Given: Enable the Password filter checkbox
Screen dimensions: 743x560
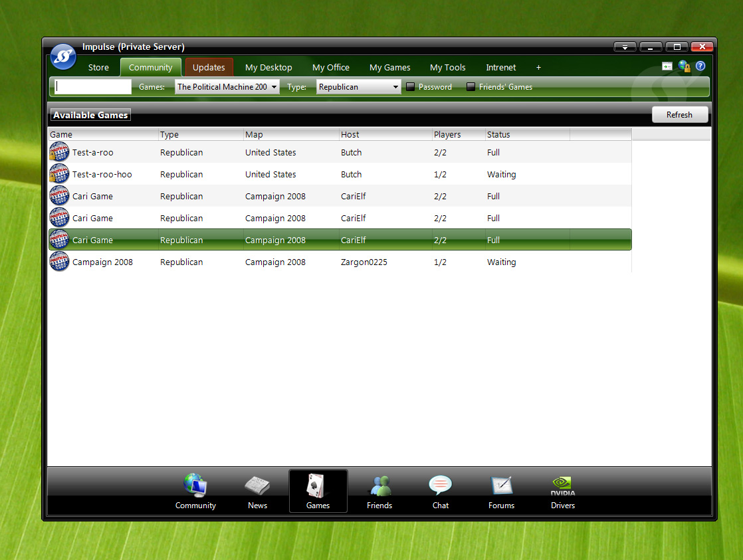Looking at the screenshot, I should pyautogui.click(x=411, y=87).
